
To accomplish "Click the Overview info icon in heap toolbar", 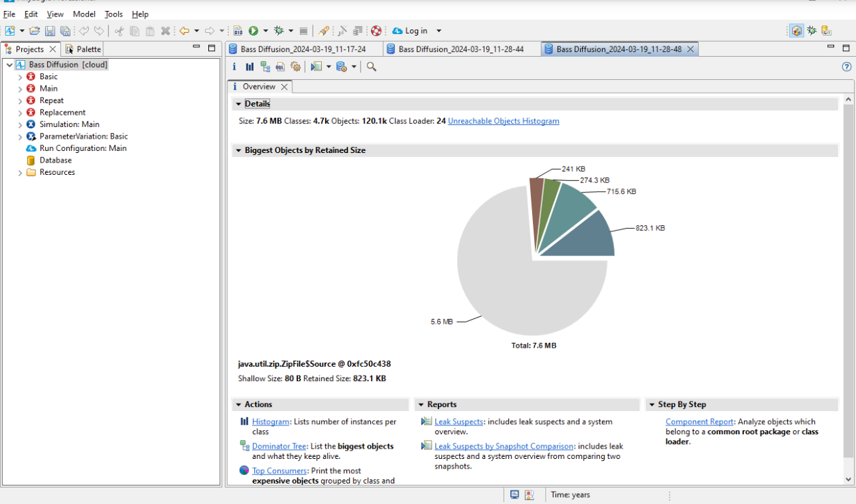I will 234,67.
